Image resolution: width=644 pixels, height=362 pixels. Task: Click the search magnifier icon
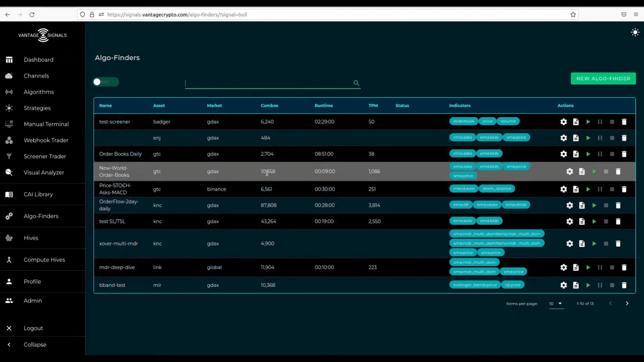point(356,83)
